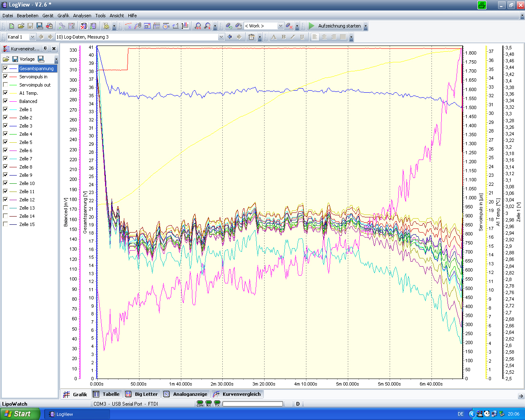The height and width of the screenshot is (420, 525).
Task: Toggle the bold B text formatting icon
Action: 283,37
